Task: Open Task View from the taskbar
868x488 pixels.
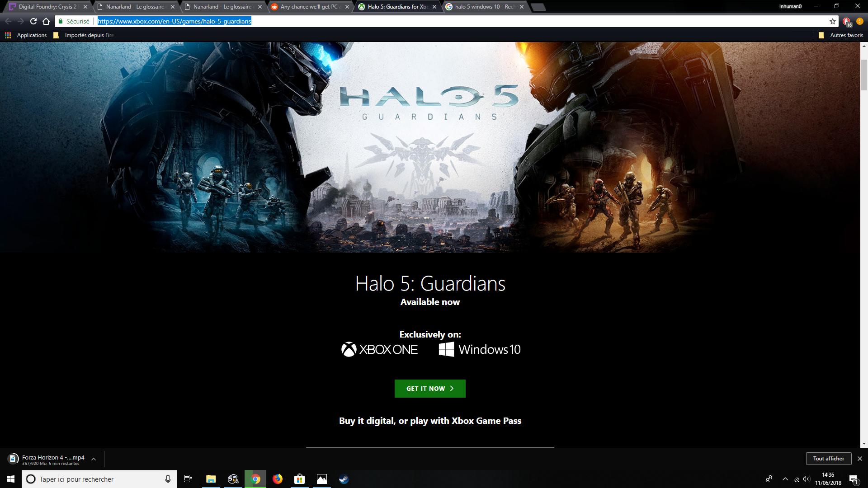Action: point(188,479)
